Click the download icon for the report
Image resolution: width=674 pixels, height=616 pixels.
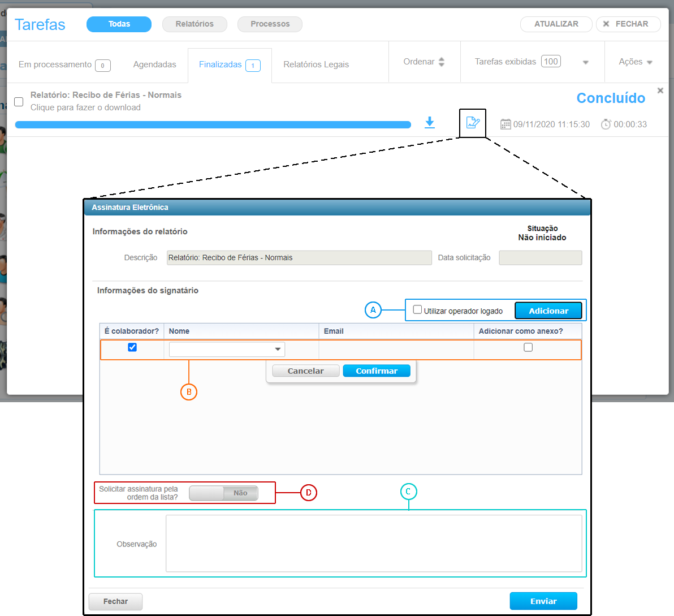430,123
